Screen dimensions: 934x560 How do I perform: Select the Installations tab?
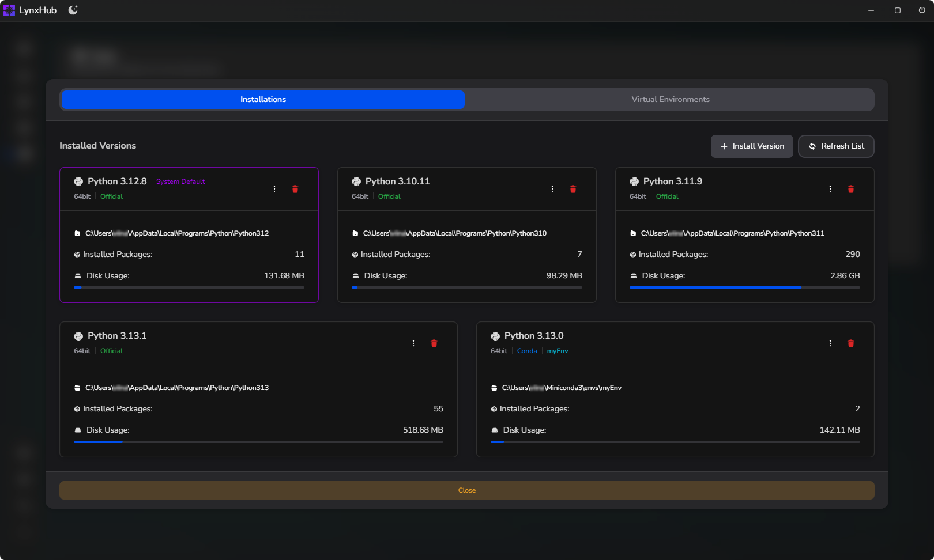point(263,100)
